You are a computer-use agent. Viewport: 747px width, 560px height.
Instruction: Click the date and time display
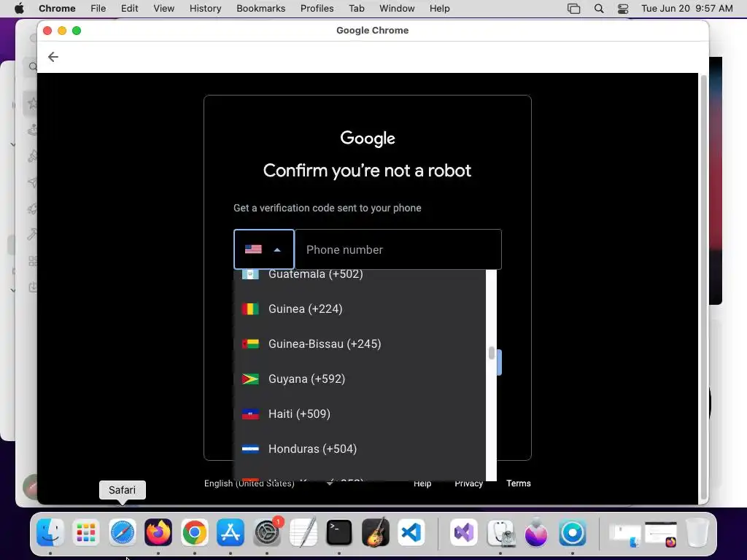pos(687,9)
